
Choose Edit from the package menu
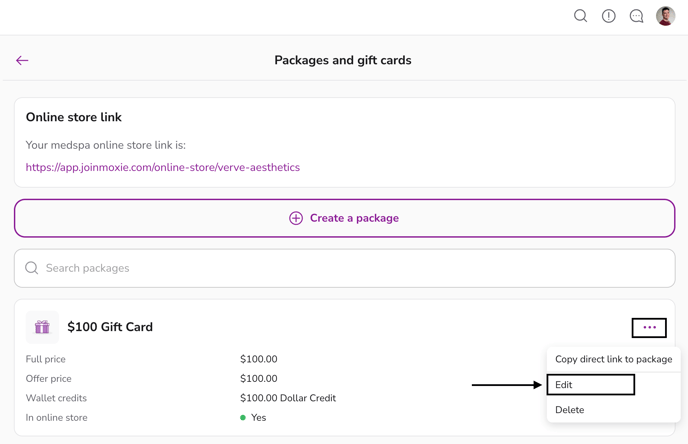pos(590,385)
